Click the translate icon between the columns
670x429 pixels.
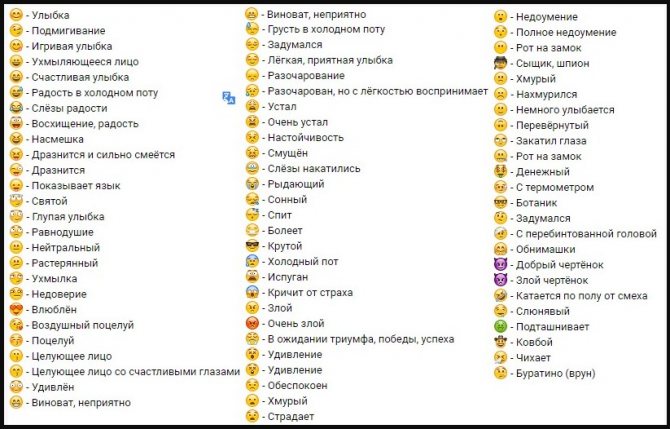[x=229, y=98]
